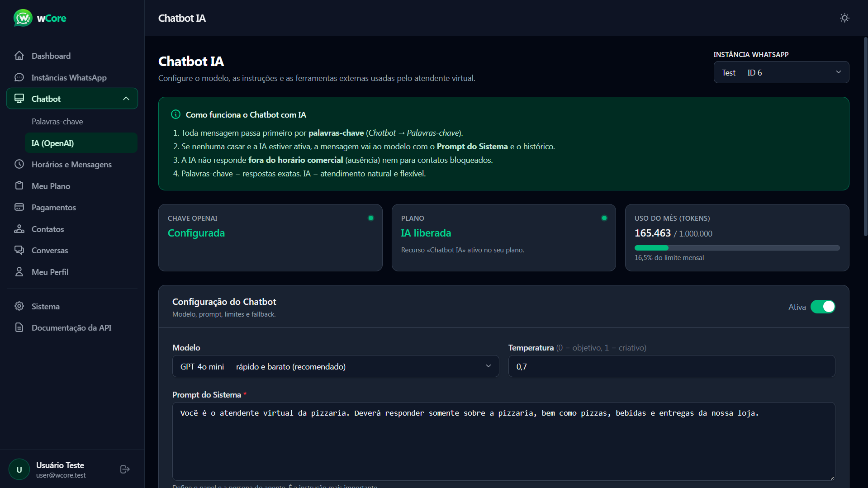Image resolution: width=868 pixels, height=488 pixels.
Task: Click the Instâncias WhatsApp chat icon
Action: (x=19, y=77)
